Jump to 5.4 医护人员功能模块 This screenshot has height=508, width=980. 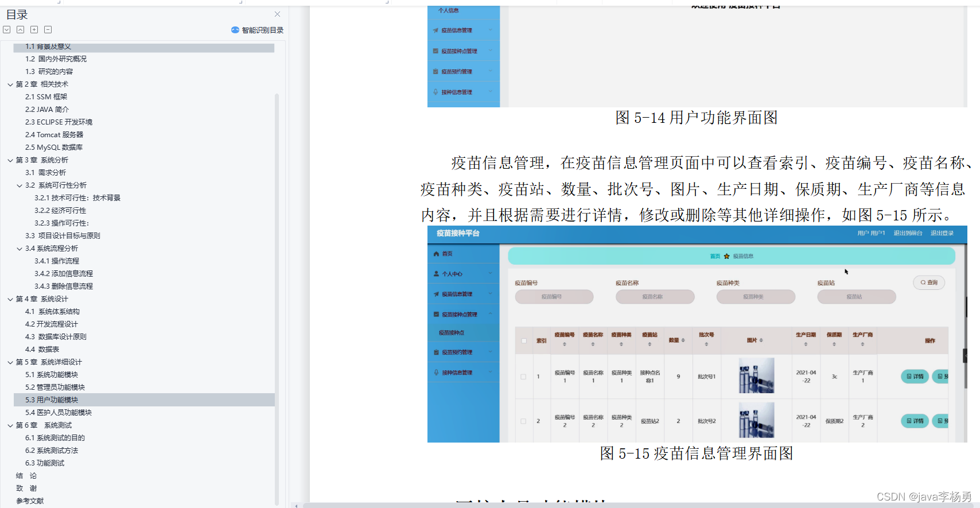(x=59, y=413)
